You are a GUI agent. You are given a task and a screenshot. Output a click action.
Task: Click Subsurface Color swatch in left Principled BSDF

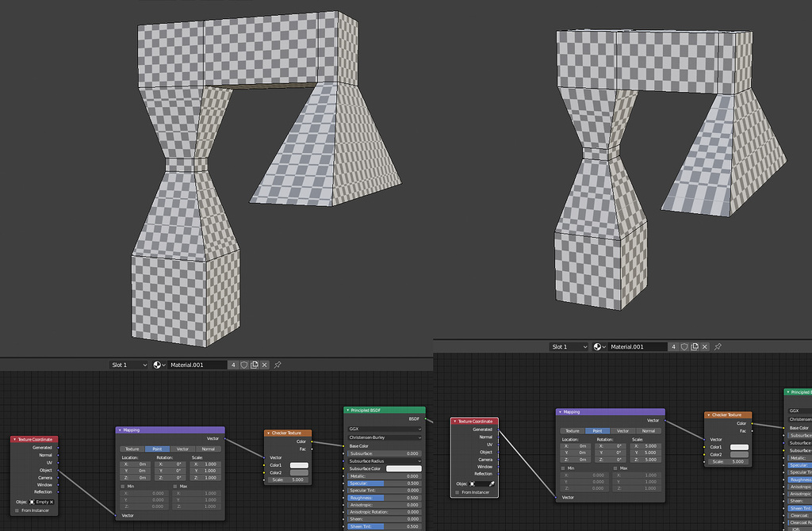point(404,468)
